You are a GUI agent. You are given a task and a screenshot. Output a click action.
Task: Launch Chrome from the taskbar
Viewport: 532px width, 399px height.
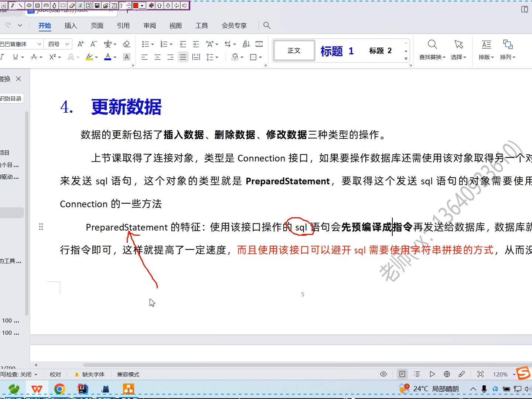tap(60, 389)
